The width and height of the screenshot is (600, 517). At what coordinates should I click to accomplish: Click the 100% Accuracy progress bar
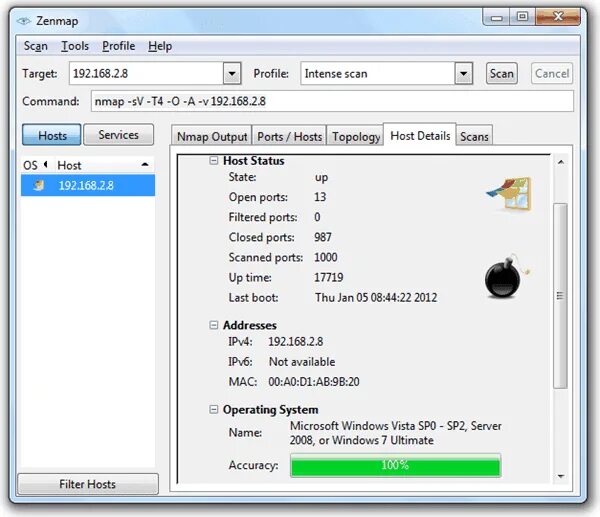tap(395, 465)
